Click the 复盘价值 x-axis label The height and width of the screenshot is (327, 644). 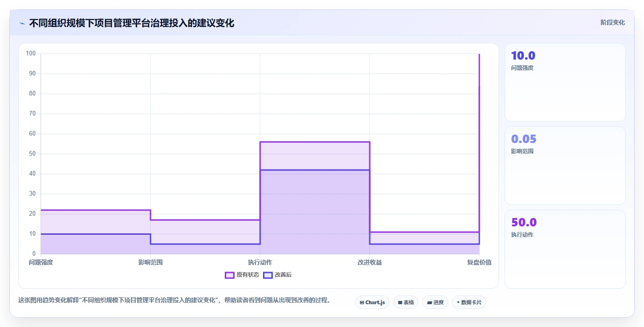(479, 262)
